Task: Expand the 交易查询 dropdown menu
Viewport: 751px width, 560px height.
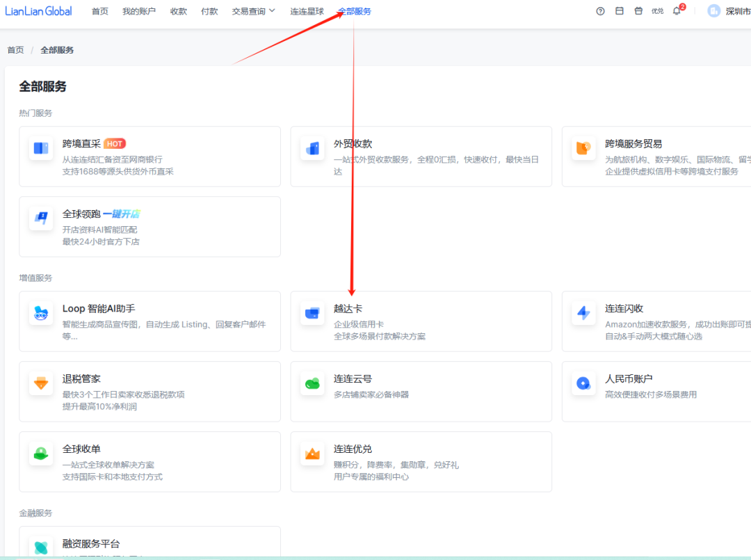Action: point(253,11)
